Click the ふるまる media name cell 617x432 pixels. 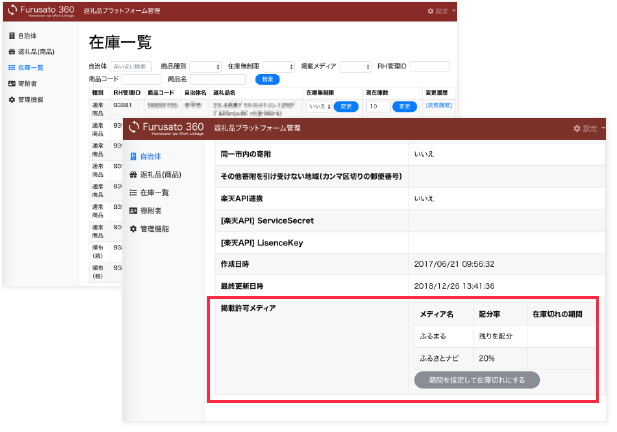tap(433, 336)
